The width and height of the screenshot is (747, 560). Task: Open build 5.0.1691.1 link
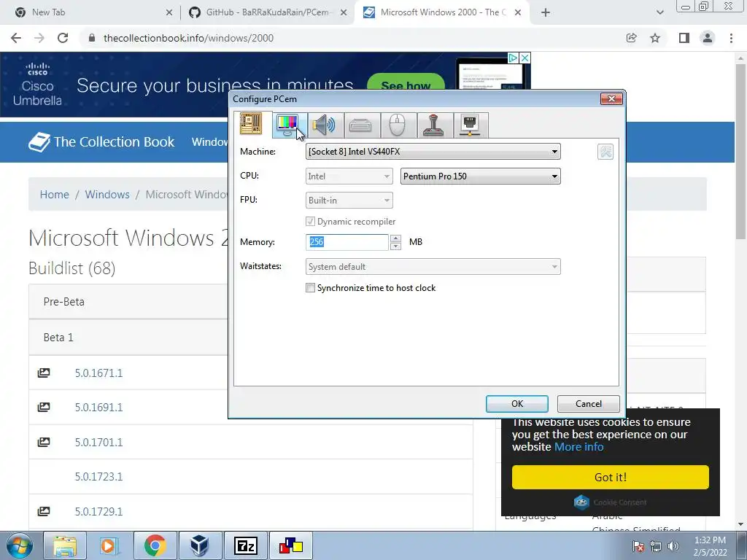[98, 407]
